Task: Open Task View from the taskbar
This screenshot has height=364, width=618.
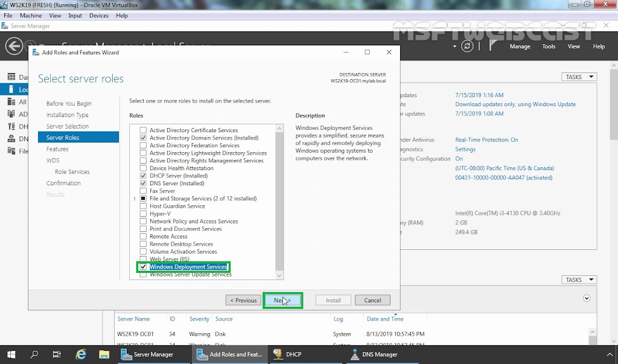Action: point(57,354)
